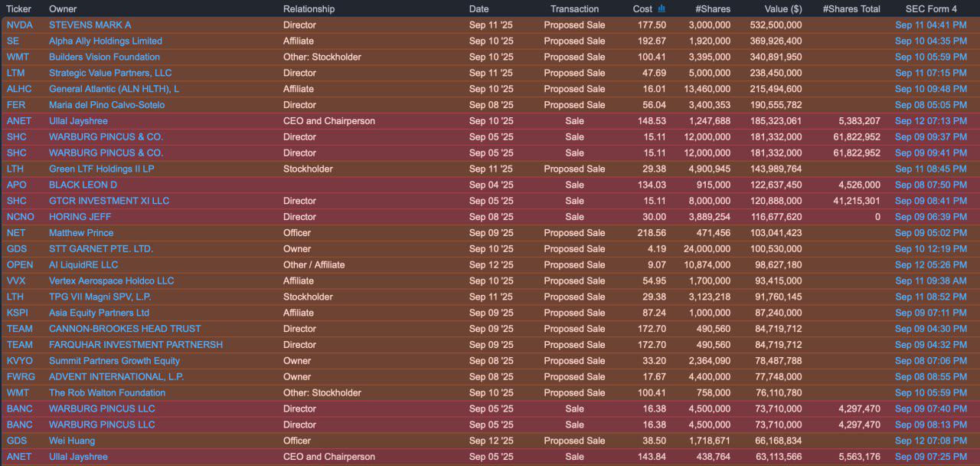
Task: View owner Maria del Pino Calvo-Sotelo
Action: point(106,105)
